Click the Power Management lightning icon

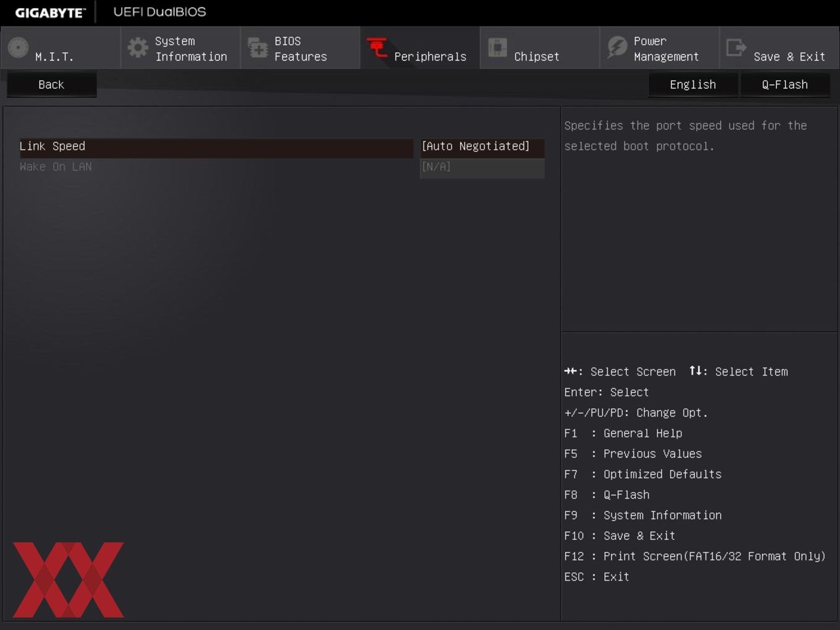click(616, 48)
